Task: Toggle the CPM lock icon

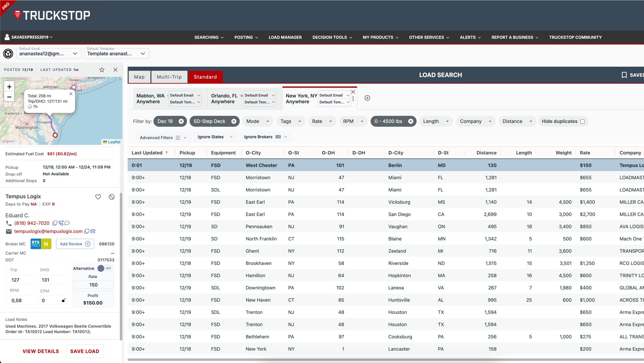Action: click(x=63, y=301)
